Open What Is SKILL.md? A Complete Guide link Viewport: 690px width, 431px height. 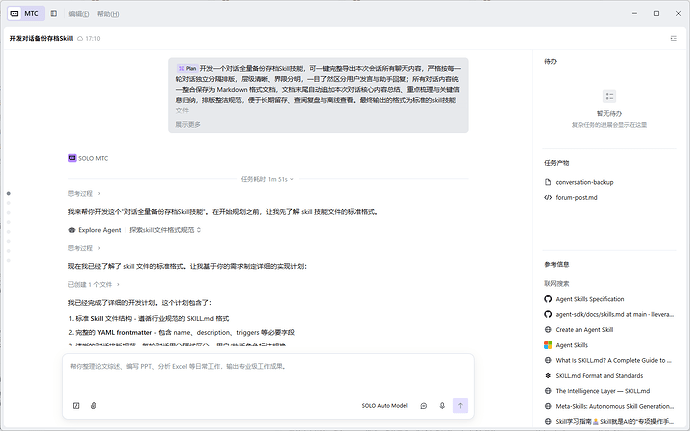click(613, 360)
